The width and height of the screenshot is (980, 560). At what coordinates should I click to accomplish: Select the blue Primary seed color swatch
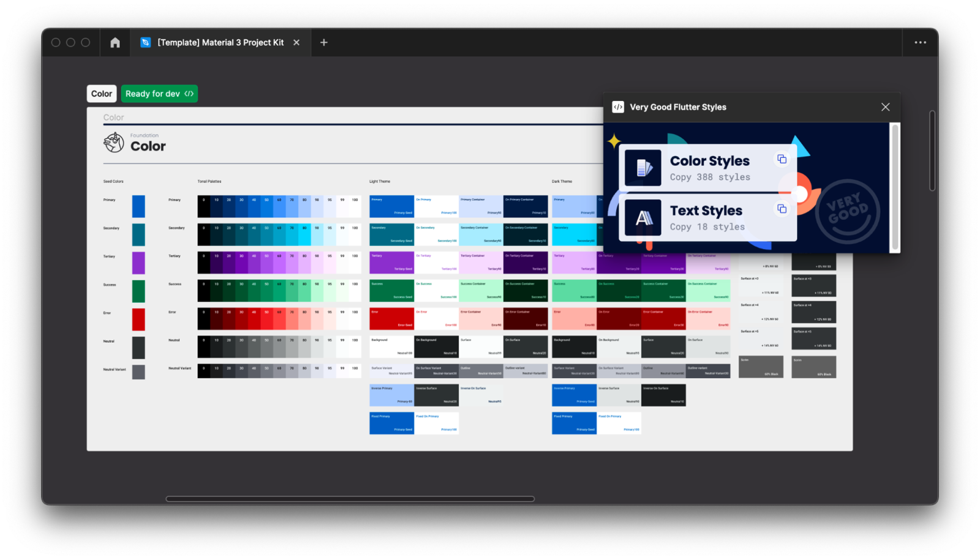[x=138, y=206]
